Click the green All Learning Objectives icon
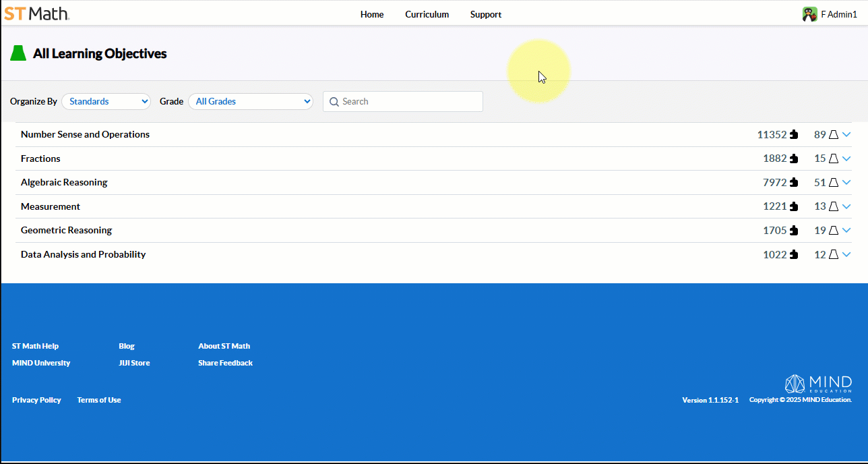 pyautogui.click(x=18, y=54)
